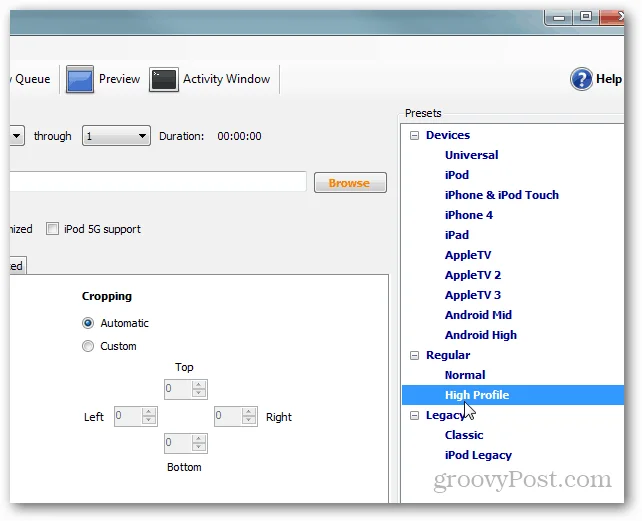Click the Left crop up arrow
642x521 pixels.
click(x=149, y=412)
